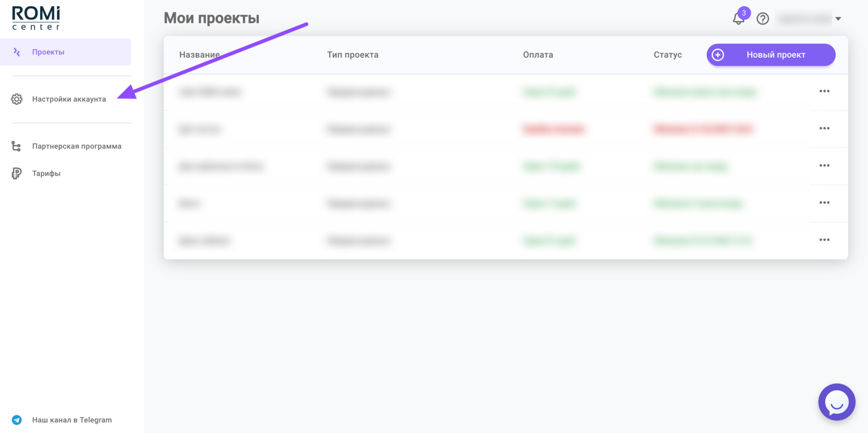This screenshot has width=868, height=433.
Task: Open Тарифы menu item
Action: point(46,173)
